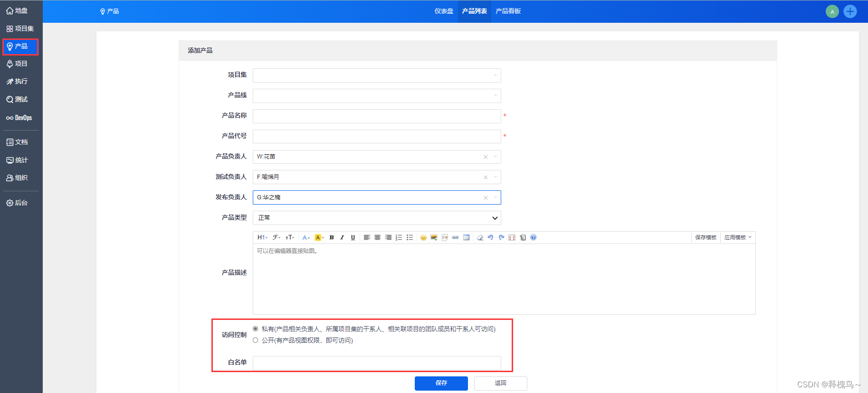The image size is (868, 393).
Task: Toggle editor fullscreen mode
Action: coord(512,237)
